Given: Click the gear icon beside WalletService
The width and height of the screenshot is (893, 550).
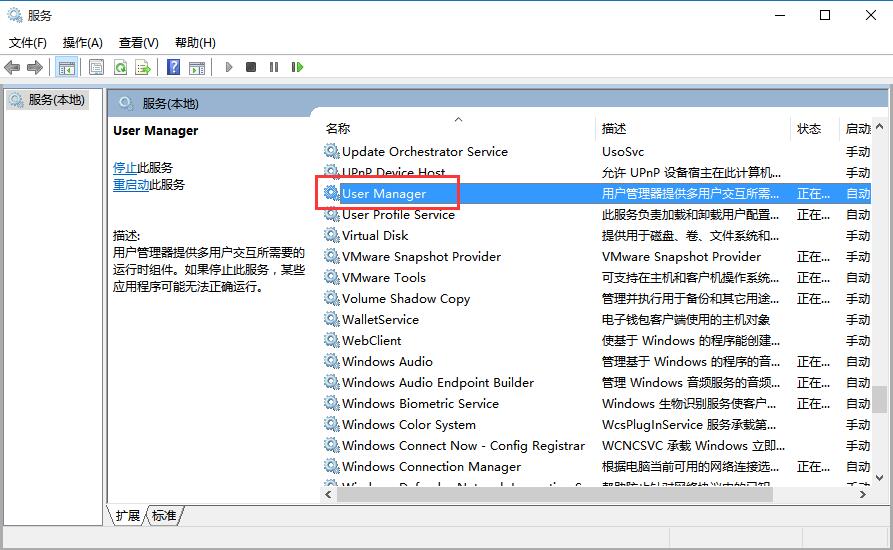Looking at the screenshot, I should pyautogui.click(x=331, y=319).
